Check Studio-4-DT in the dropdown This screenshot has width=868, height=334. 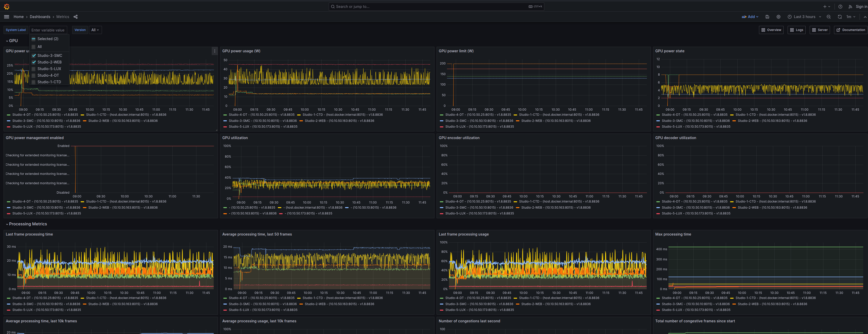[x=34, y=76]
